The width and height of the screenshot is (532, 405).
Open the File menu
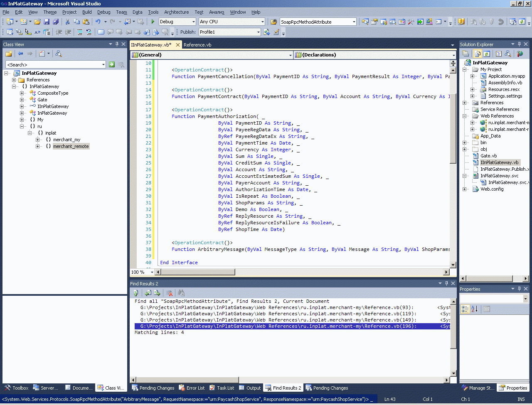[x=6, y=12]
